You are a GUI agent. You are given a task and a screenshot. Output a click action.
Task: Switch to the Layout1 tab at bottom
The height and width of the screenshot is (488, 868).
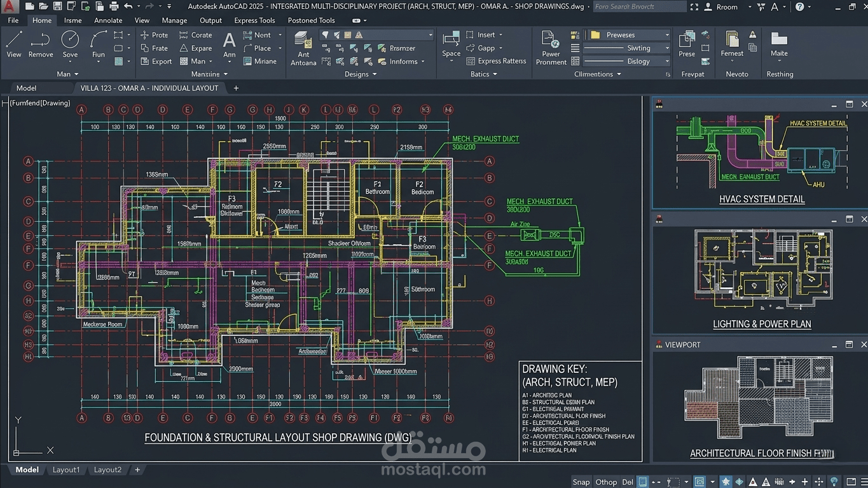tap(66, 470)
